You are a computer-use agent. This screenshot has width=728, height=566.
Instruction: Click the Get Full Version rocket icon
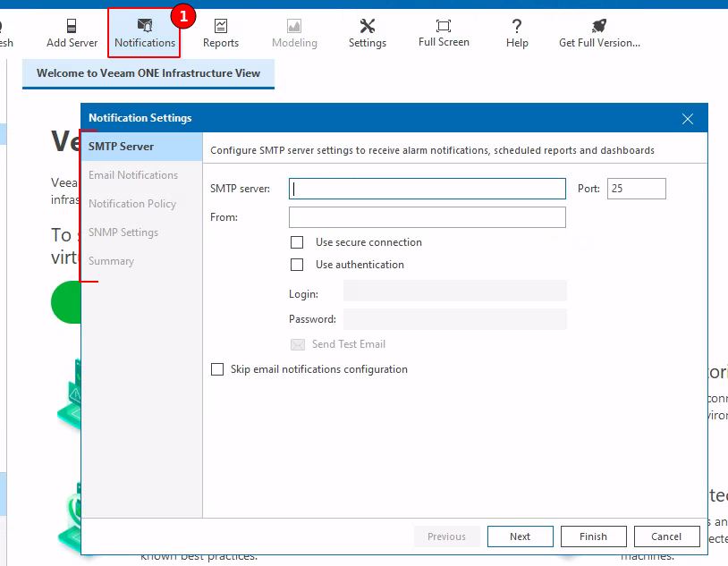click(599, 26)
